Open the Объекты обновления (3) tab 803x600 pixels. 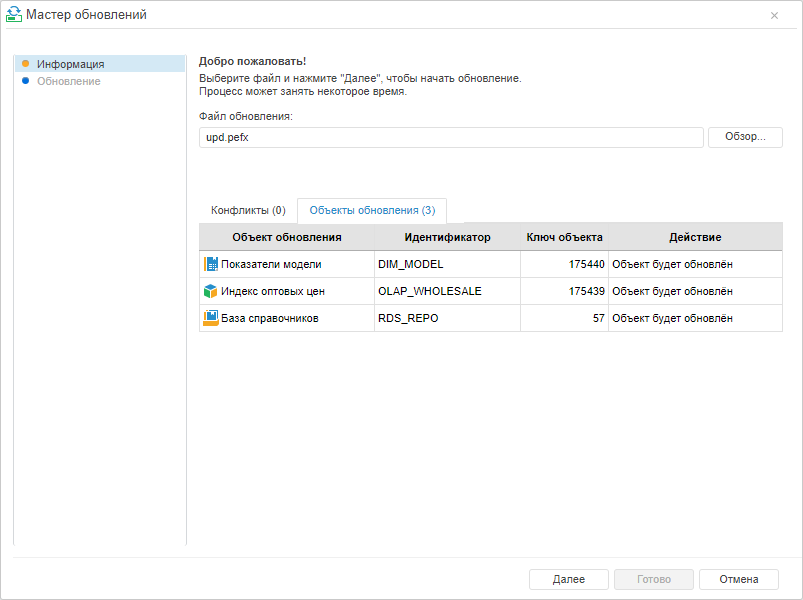coord(372,210)
